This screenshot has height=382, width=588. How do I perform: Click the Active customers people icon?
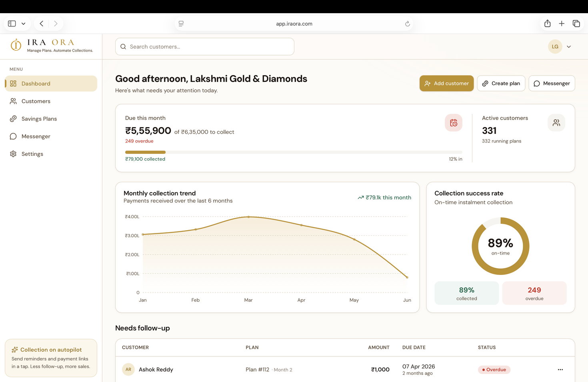[x=556, y=123]
